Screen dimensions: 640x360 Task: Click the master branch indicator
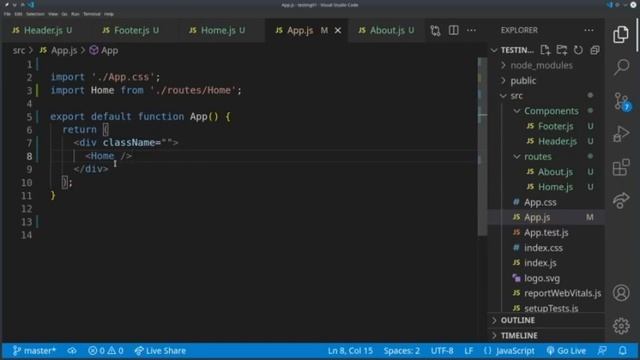tap(34, 351)
